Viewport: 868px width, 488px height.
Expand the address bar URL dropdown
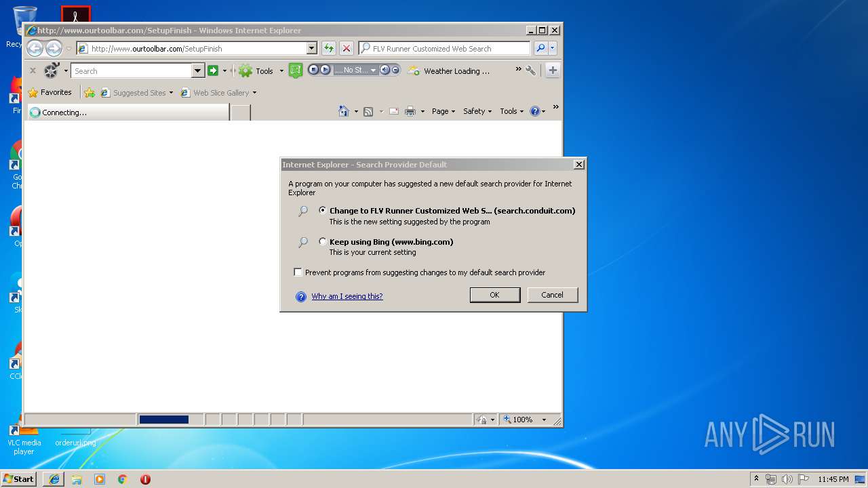tap(311, 48)
